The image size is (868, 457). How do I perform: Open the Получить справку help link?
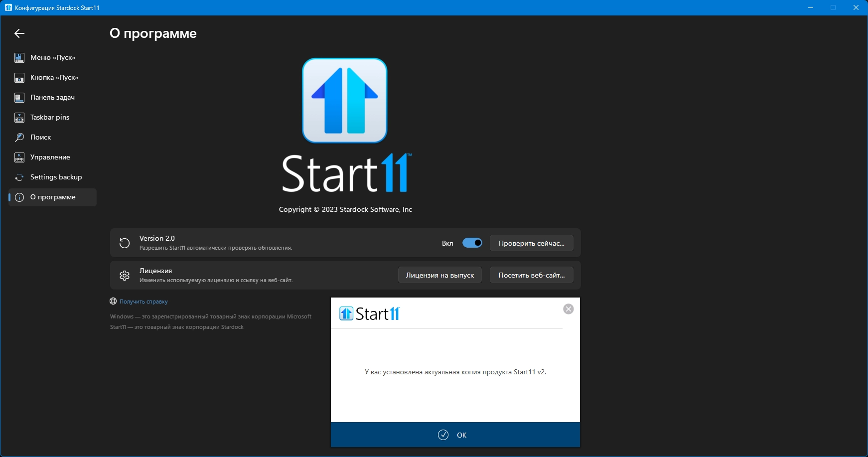coord(144,302)
